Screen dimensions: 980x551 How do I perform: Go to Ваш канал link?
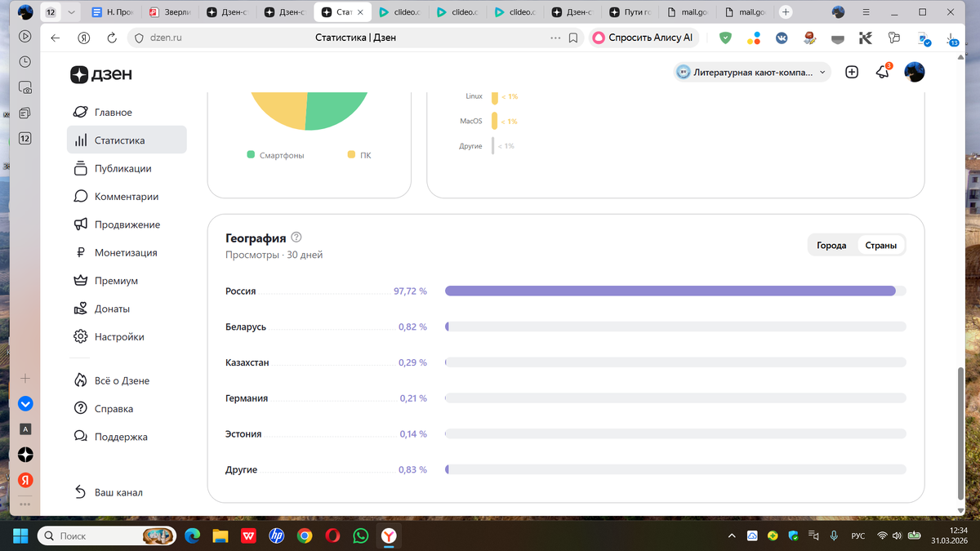click(118, 492)
